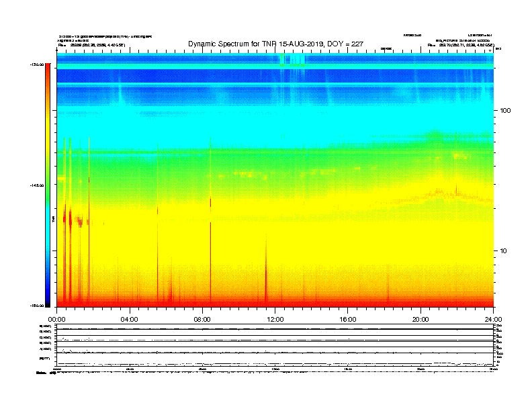Click the -130.00 color bar label

tap(37, 64)
